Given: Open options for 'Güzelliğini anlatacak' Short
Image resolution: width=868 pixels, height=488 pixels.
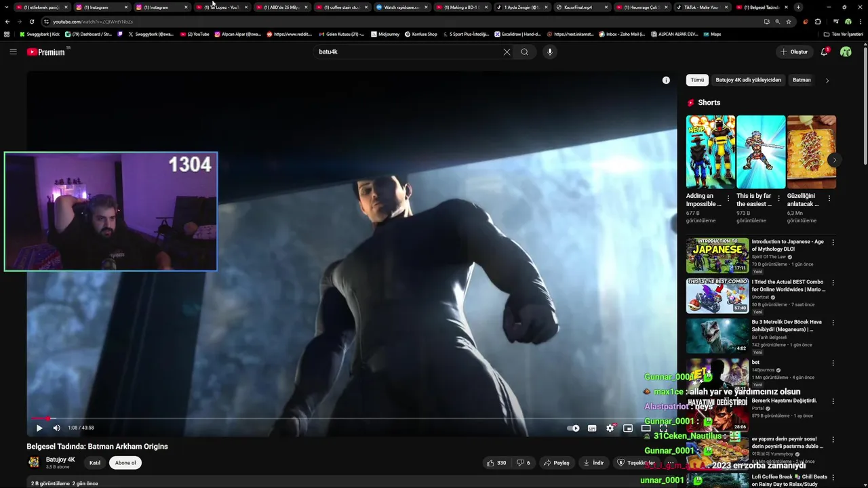Looking at the screenshot, I should click(829, 199).
